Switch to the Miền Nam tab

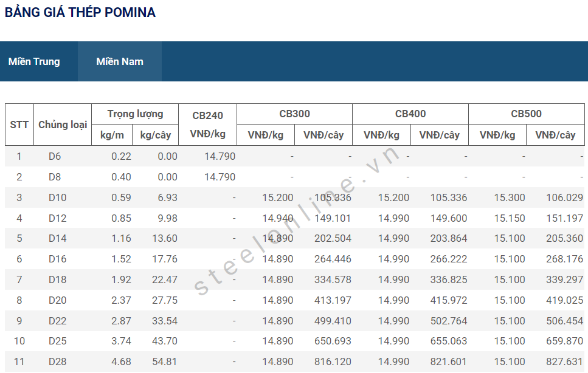120,61
